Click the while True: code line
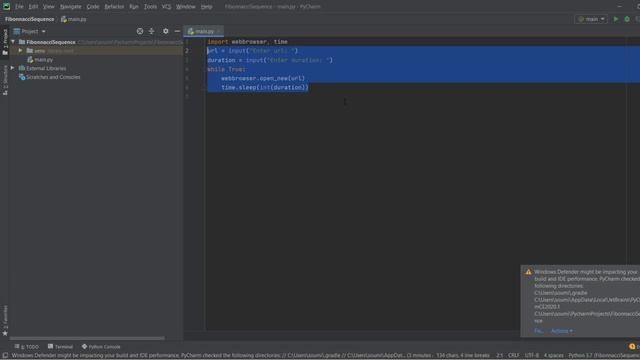The image size is (640, 360). pos(227,69)
